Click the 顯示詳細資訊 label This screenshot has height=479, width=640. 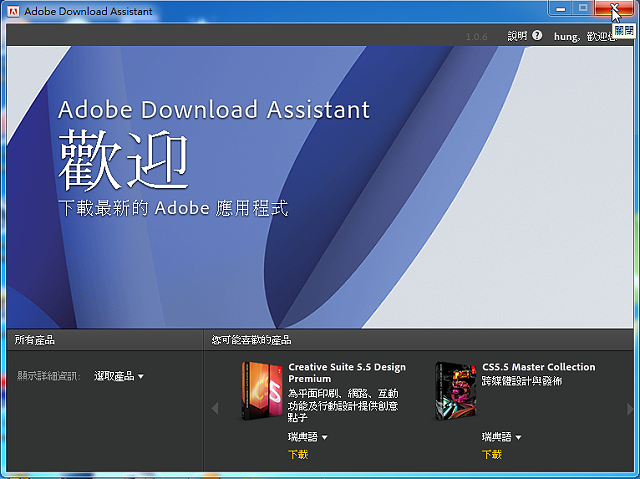coord(49,376)
